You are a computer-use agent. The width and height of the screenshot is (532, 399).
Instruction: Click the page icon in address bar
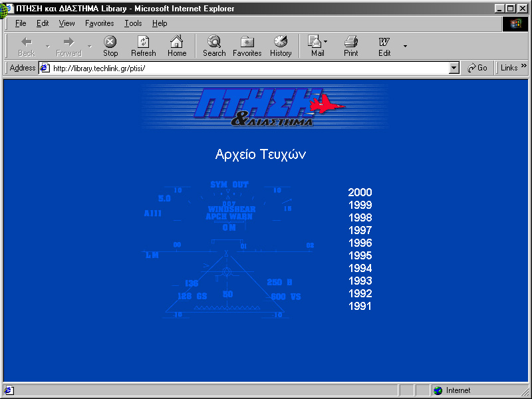(45, 68)
